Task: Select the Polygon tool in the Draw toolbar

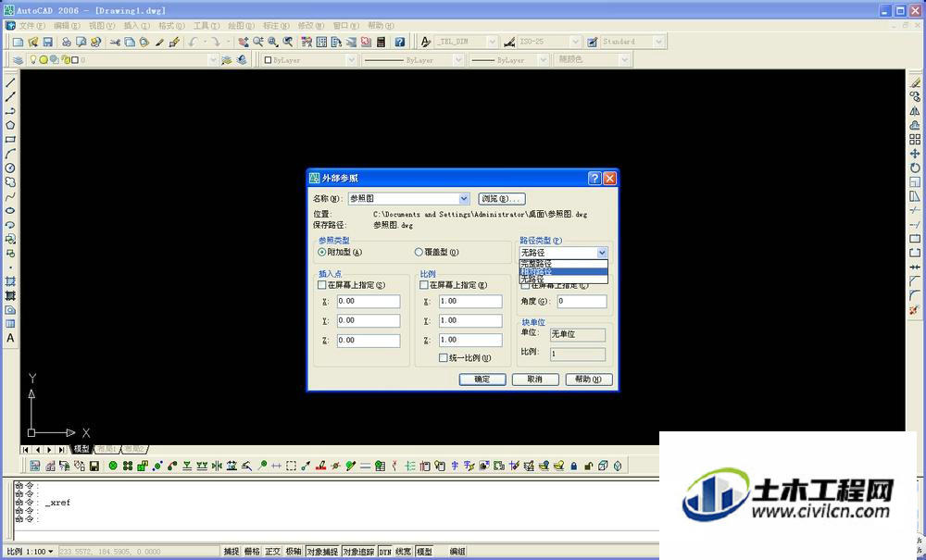Action: pyautogui.click(x=10, y=125)
